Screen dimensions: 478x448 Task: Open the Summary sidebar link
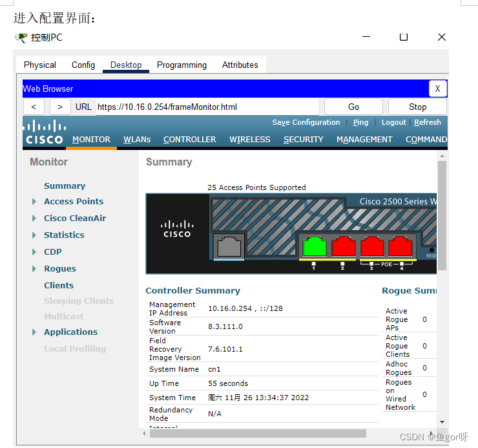[x=65, y=186]
